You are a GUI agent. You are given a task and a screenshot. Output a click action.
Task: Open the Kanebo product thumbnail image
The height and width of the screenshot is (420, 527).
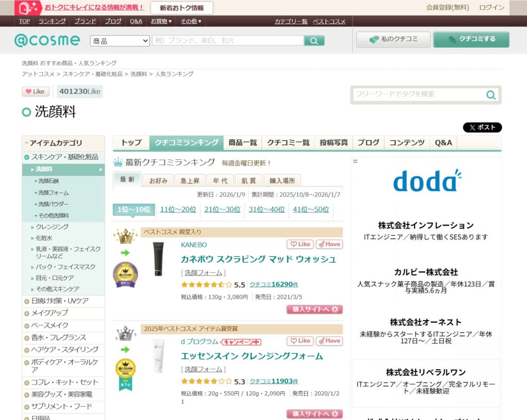[158, 259]
